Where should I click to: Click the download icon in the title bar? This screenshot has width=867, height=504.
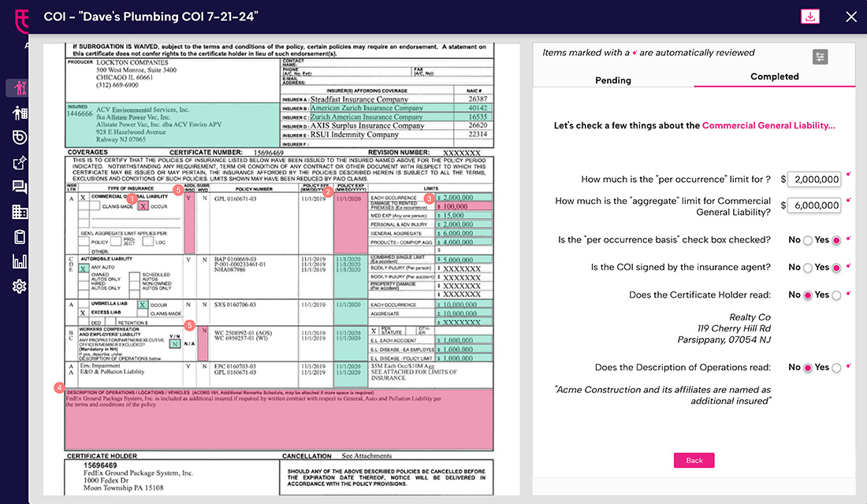coord(810,16)
